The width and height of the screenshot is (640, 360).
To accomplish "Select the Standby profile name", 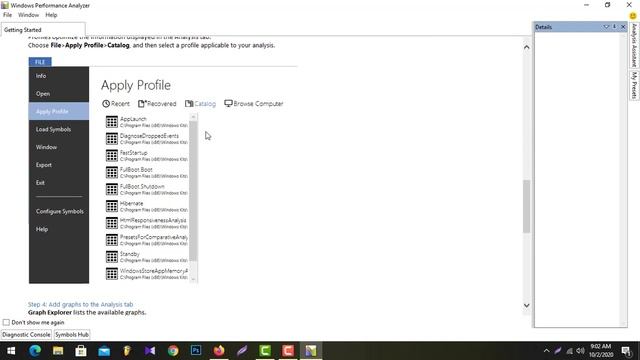I will coord(130,254).
